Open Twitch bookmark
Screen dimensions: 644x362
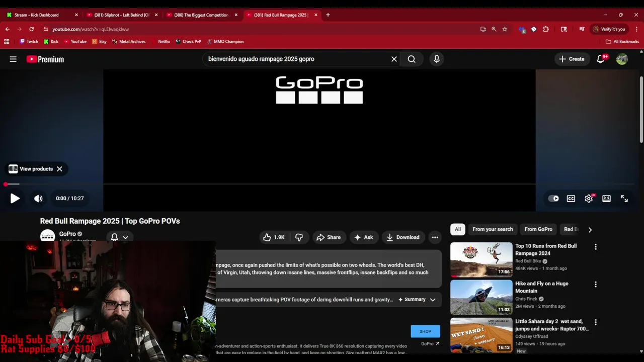coord(29,42)
